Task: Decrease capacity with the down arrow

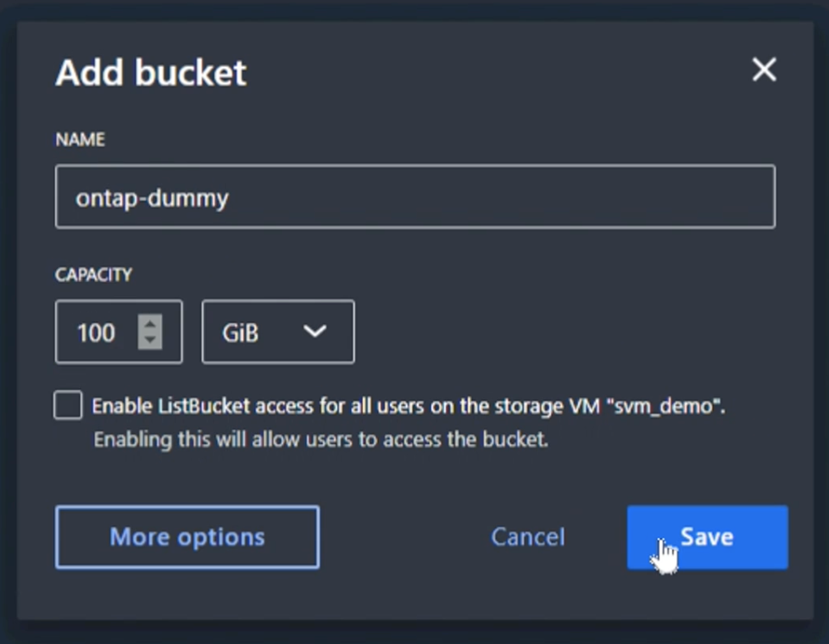Action: point(150,340)
